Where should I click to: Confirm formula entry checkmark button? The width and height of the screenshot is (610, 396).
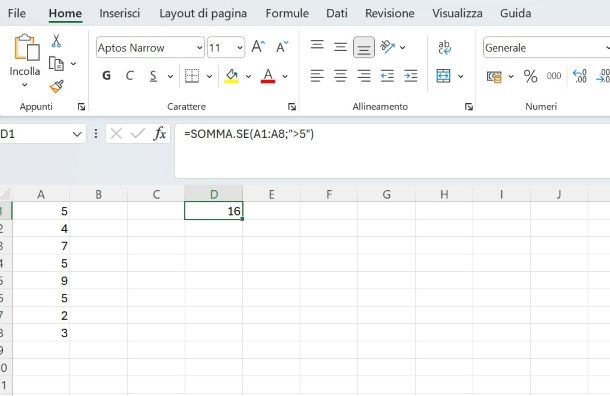(x=137, y=134)
